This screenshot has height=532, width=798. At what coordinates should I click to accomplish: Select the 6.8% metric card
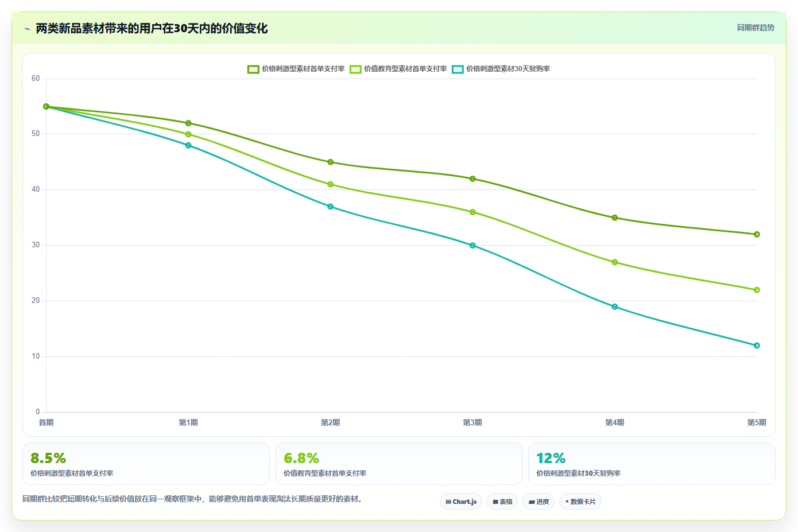[399, 464]
